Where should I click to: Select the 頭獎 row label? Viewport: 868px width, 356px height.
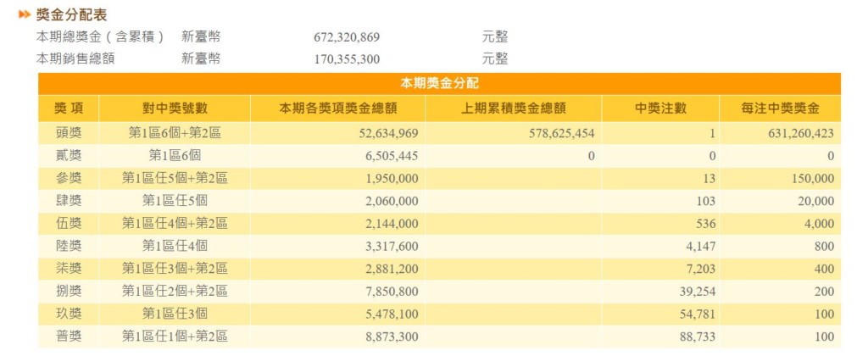[68, 133]
